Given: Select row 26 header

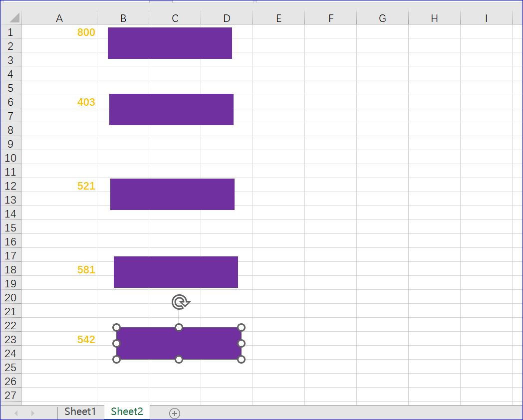Looking at the screenshot, I should 10,381.
